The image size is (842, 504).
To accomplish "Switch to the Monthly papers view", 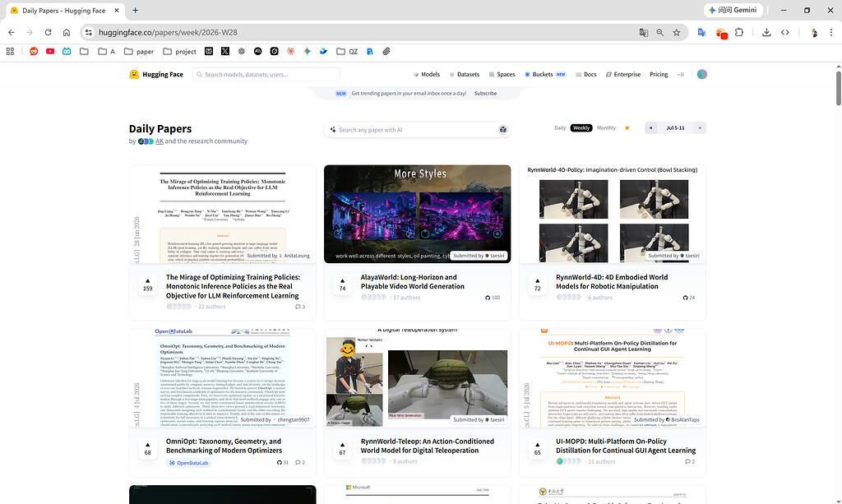I will 606,128.
